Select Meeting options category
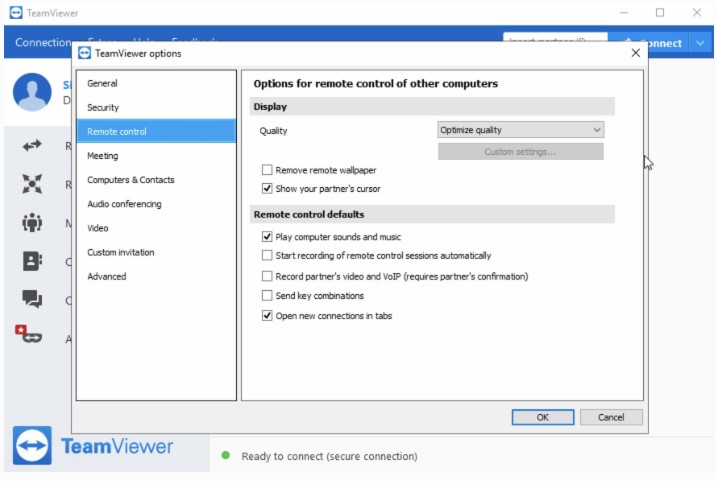The width and height of the screenshot is (716, 481). pyautogui.click(x=156, y=156)
